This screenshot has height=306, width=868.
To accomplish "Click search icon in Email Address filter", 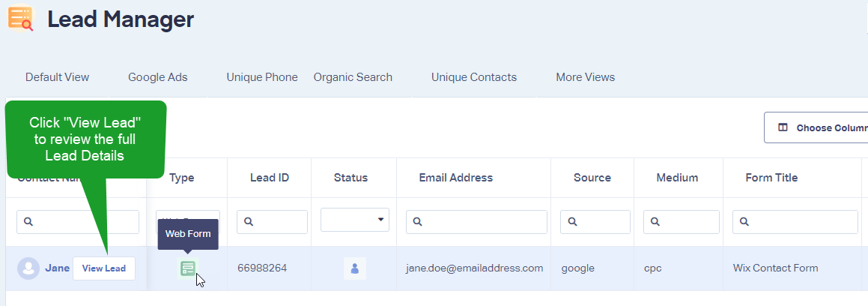I will click(418, 222).
